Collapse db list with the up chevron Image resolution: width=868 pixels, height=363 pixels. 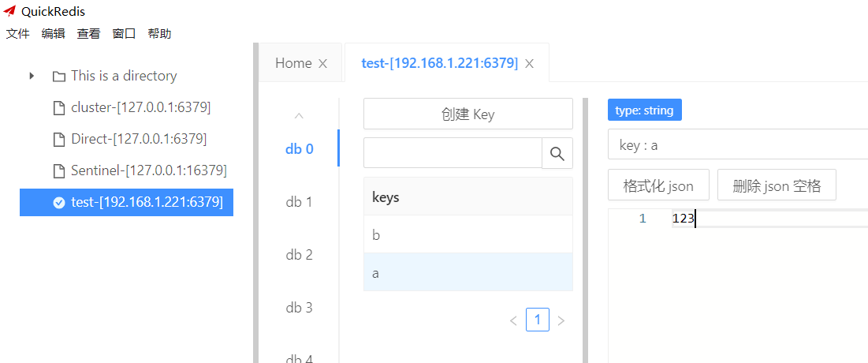[x=299, y=116]
